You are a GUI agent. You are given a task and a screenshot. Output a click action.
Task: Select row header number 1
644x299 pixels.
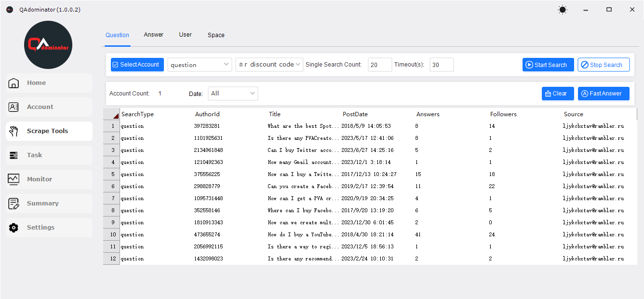click(111, 126)
